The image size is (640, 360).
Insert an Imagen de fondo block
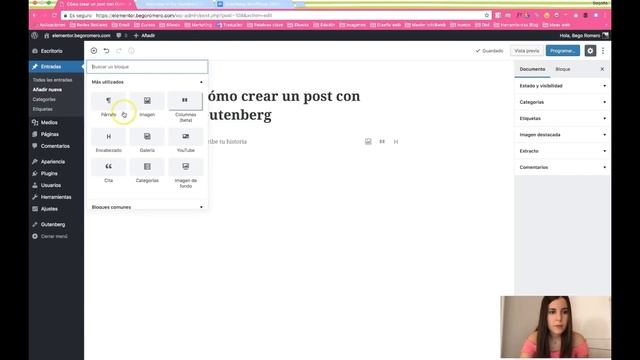(x=185, y=173)
